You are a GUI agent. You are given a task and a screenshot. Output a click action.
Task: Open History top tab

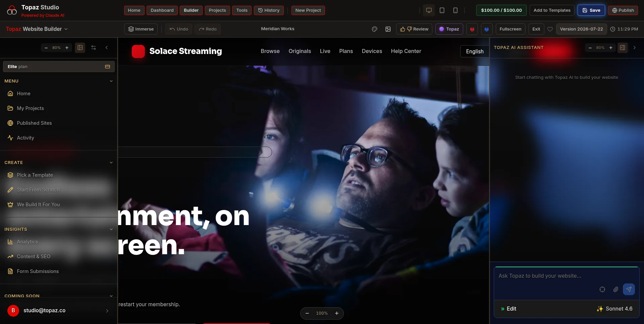[x=269, y=10]
